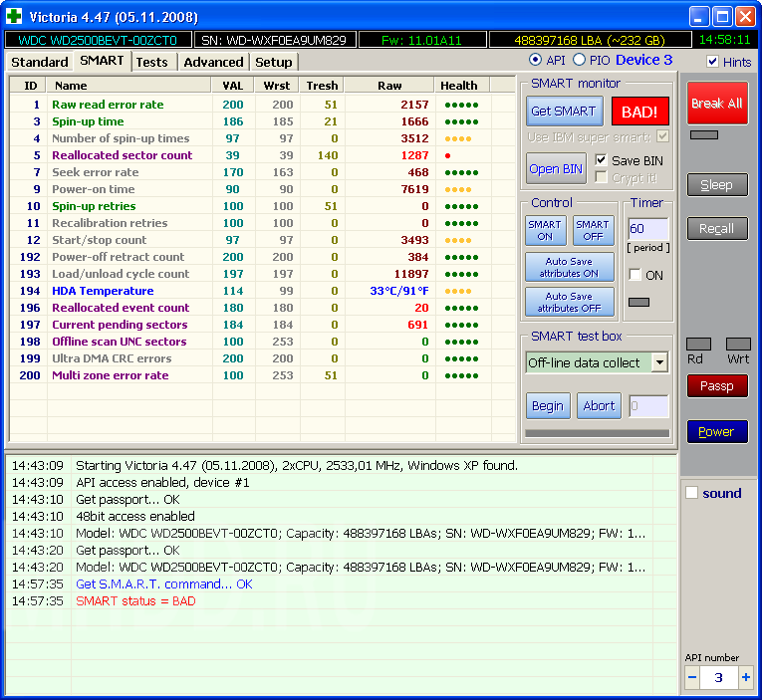762x700 pixels.
Task: Toggle the Hints checkbox
Action: (x=712, y=62)
